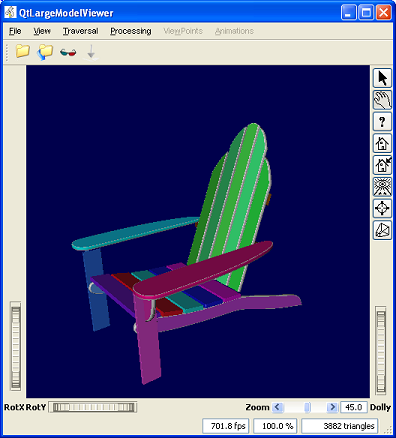
Task: Select the arrow pick tool
Action: pyautogui.click(x=382, y=78)
